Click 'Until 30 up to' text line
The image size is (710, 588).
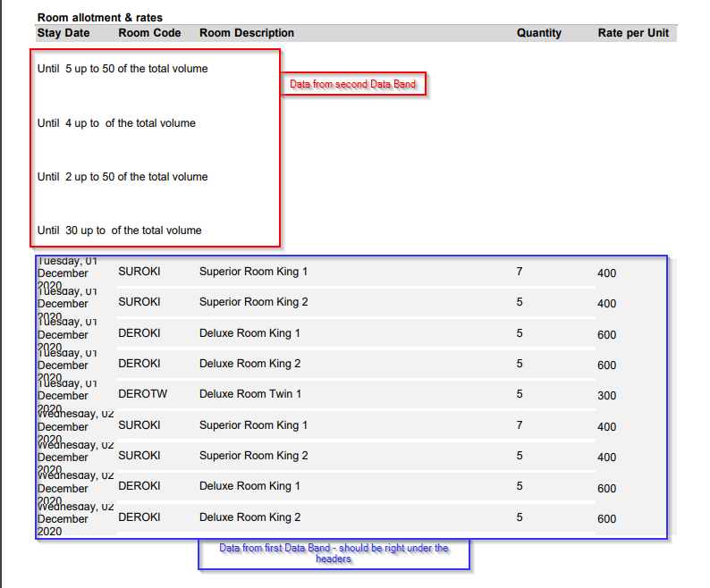[x=119, y=231]
